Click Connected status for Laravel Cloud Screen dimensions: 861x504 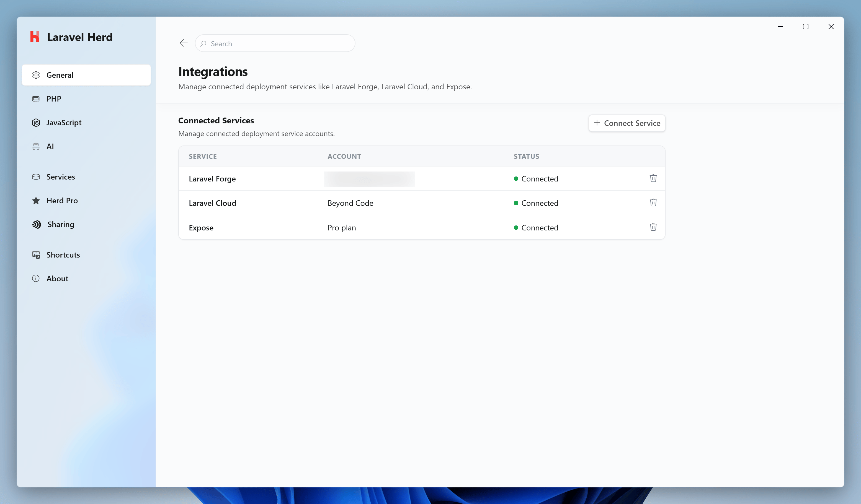(x=536, y=203)
